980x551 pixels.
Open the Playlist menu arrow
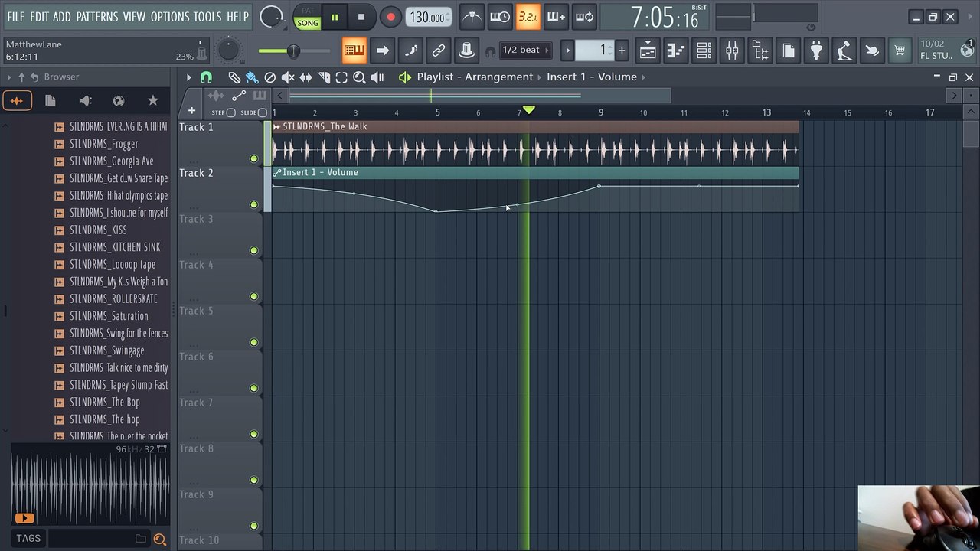(x=188, y=77)
